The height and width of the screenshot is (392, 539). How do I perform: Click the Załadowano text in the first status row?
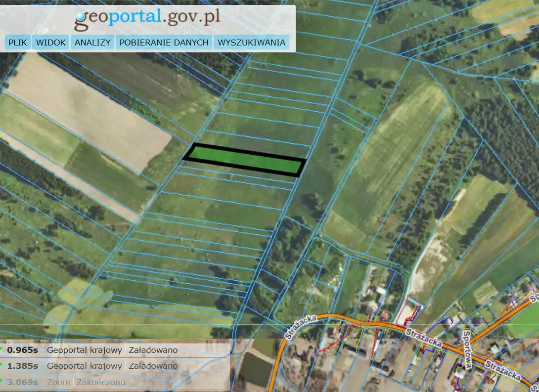click(153, 350)
